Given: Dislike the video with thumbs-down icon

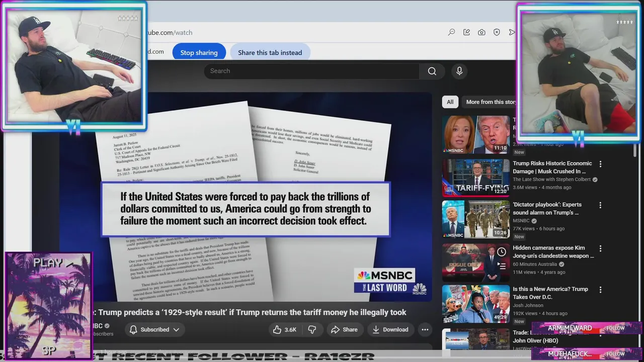Looking at the screenshot, I should point(312,330).
